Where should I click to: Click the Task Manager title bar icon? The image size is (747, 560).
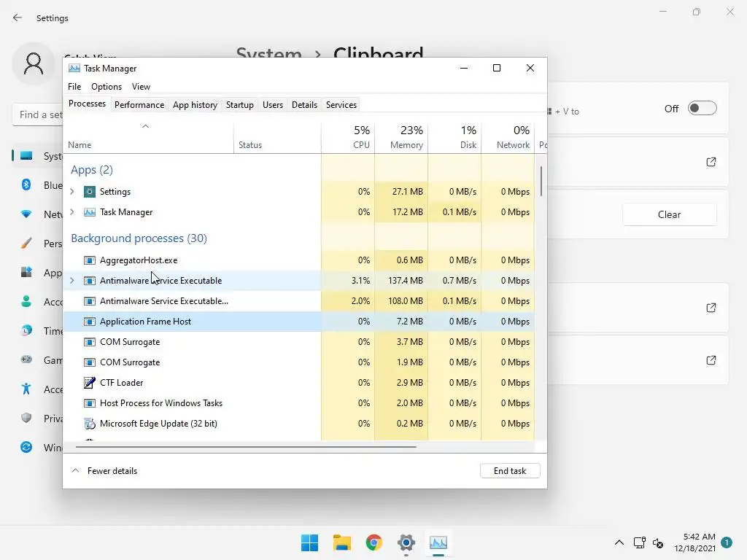pos(74,68)
